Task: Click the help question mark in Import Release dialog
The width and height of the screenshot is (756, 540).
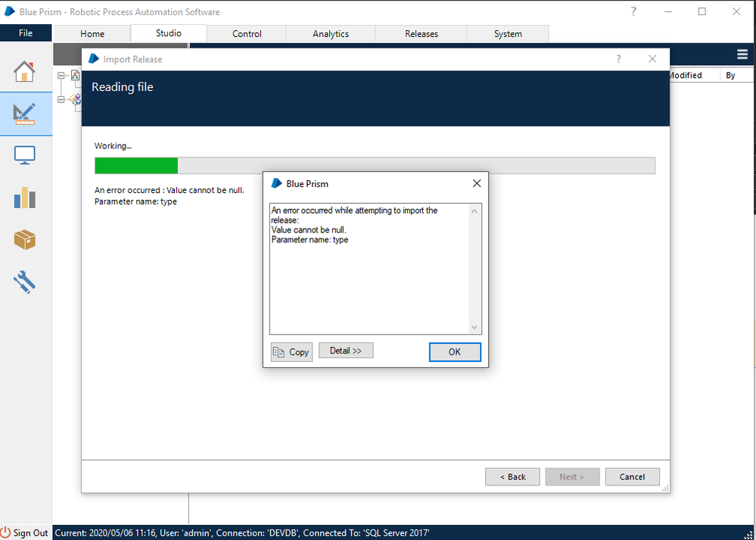Action: (618, 59)
